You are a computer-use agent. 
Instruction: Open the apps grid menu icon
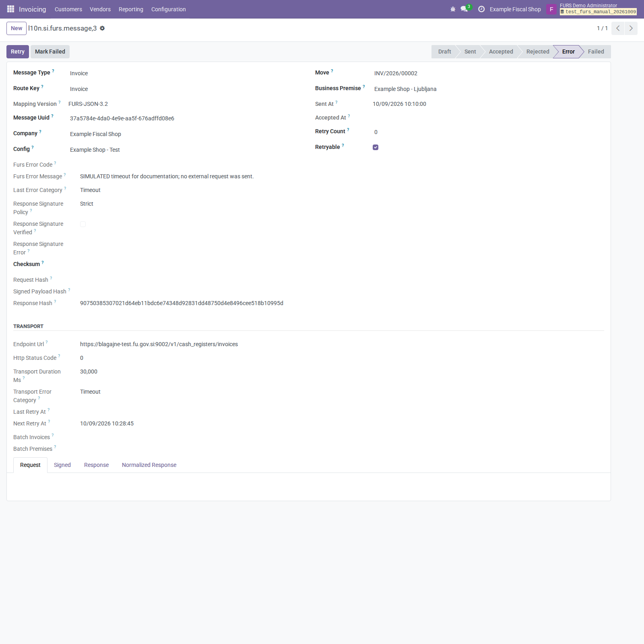[x=10, y=9]
